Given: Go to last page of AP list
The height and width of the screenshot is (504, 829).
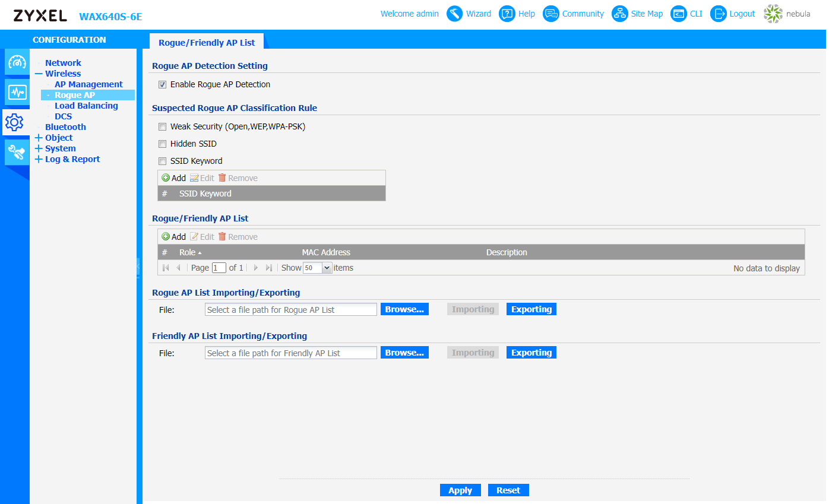Looking at the screenshot, I should [269, 268].
